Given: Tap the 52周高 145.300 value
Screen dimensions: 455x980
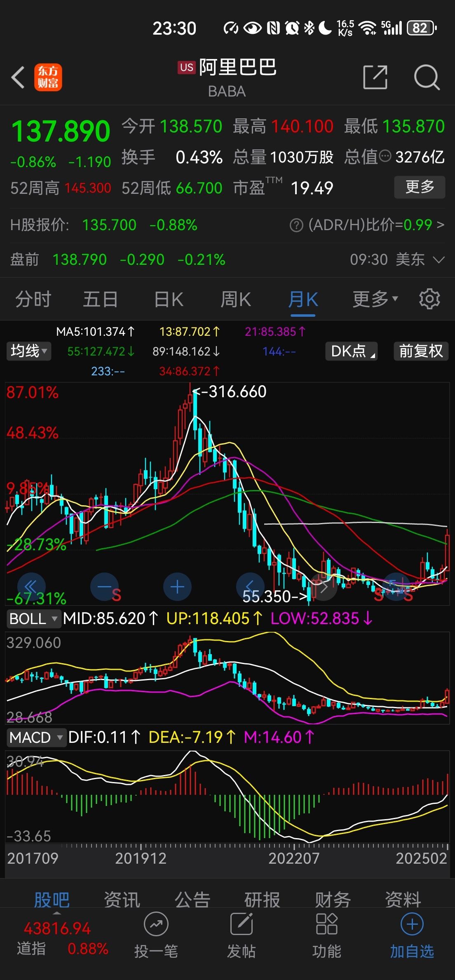Looking at the screenshot, I should 88,188.
